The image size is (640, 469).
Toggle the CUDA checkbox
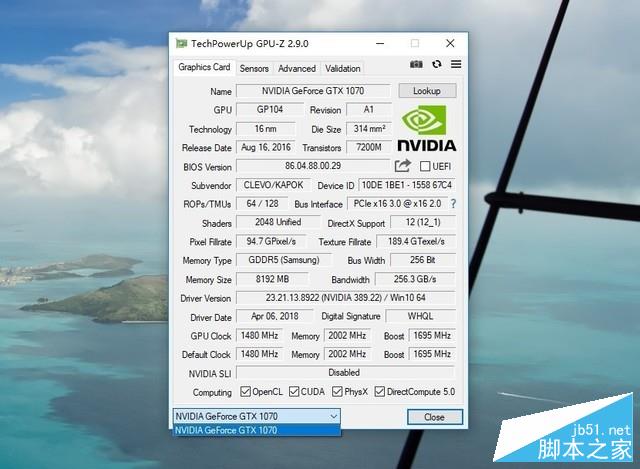(294, 391)
